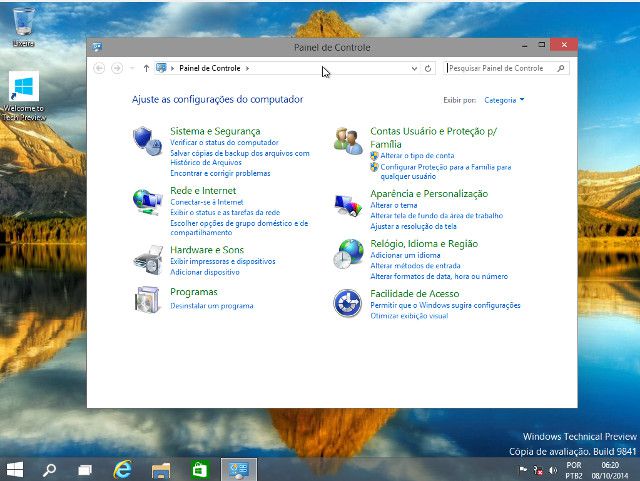The image size is (640, 481).
Task: Refresh the Painel de Controle view
Action: 428,68
